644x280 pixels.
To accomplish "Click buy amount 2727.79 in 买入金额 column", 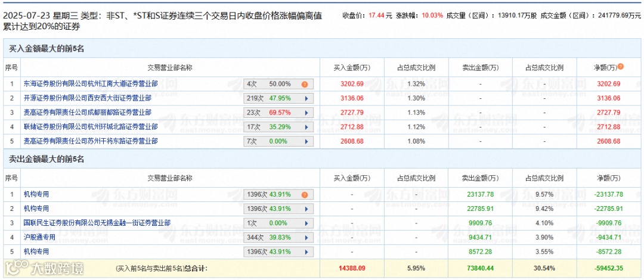I will pos(352,113).
